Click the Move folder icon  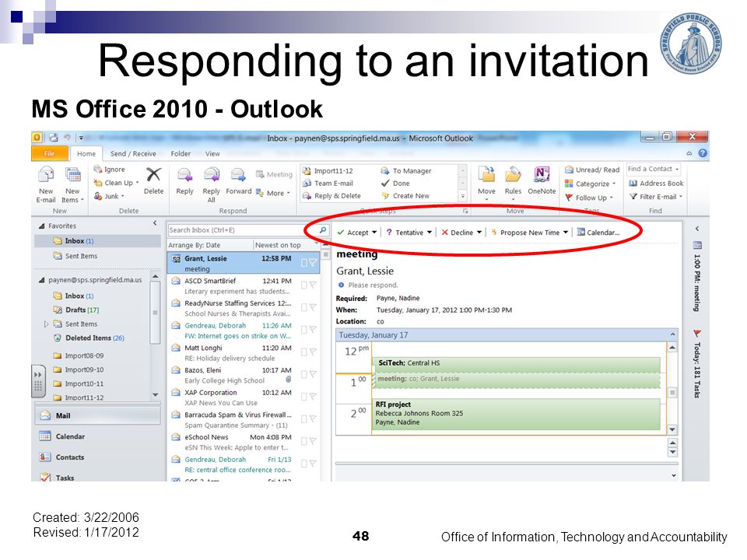tap(486, 175)
